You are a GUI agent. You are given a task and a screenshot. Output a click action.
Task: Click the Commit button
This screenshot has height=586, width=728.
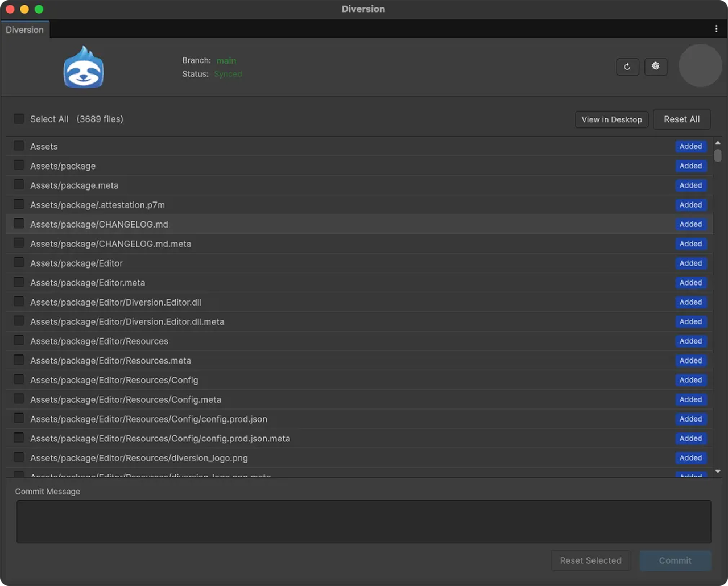coord(675,560)
